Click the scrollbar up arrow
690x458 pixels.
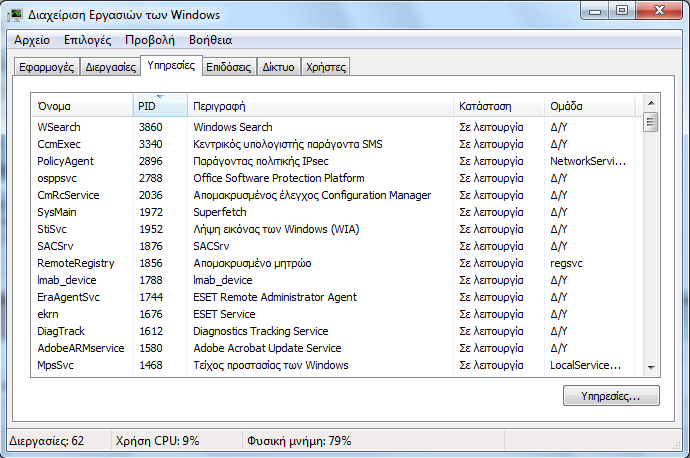[650, 103]
